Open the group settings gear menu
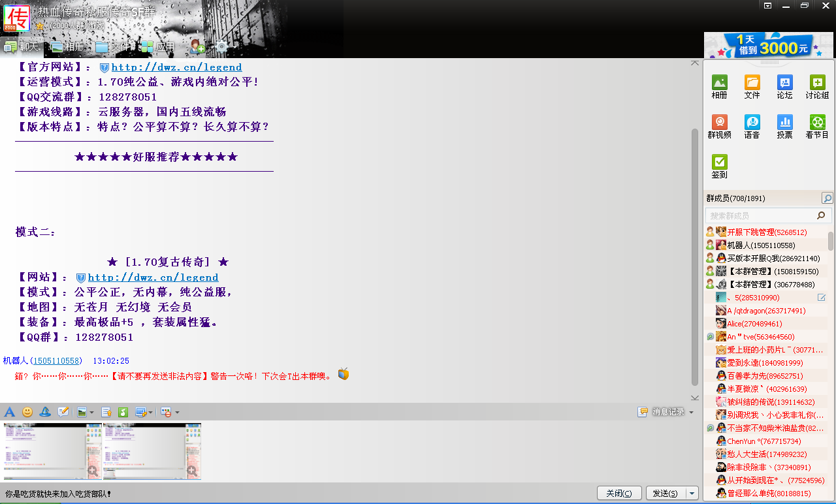Screen dimensions: 836x504 [x=222, y=46]
